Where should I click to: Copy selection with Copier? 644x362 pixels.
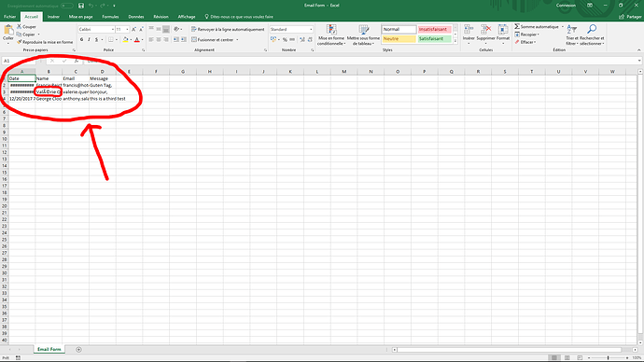coord(26,35)
